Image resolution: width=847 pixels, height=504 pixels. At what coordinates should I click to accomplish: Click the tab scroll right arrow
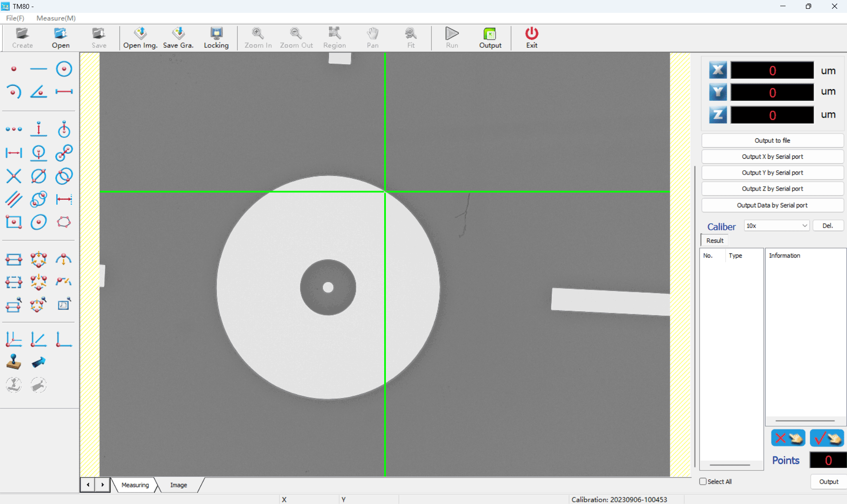[103, 485]
